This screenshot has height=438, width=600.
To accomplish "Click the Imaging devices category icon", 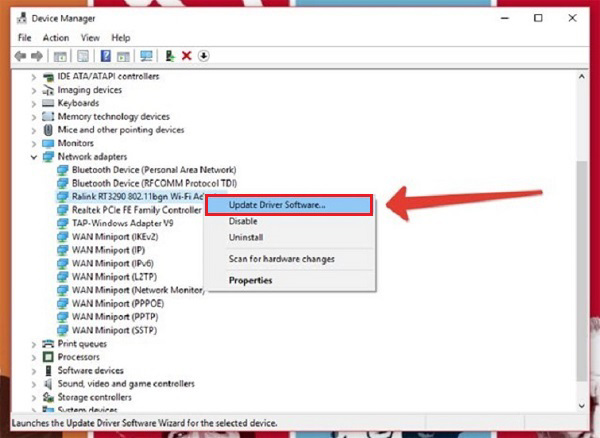I will click(48, 90).
